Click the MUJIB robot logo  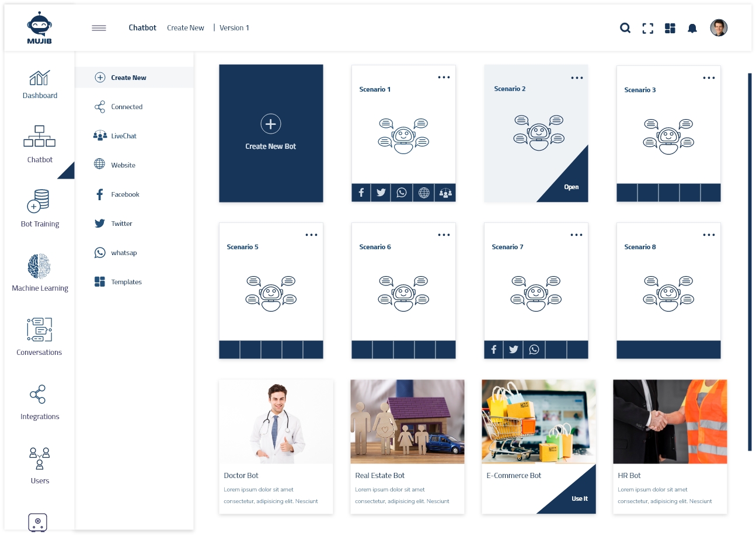[40, 27]
